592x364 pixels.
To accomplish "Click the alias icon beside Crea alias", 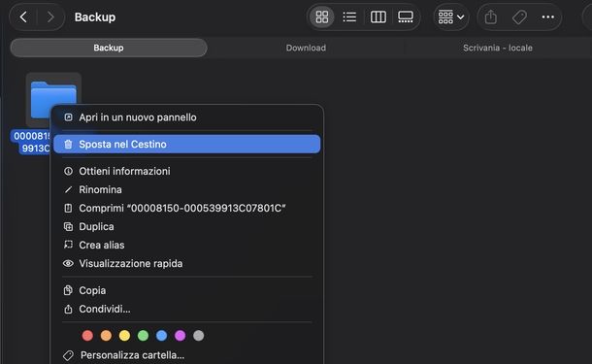I will tap(68, 245).
